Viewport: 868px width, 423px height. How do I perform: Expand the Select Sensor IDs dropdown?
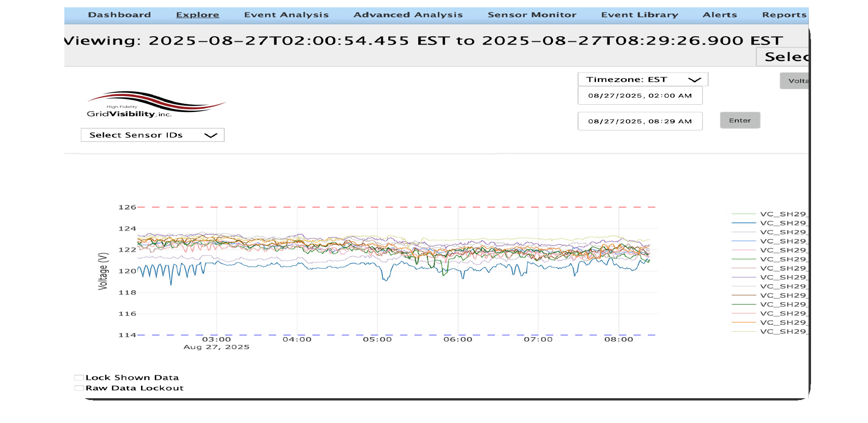(x=152, y=135)
